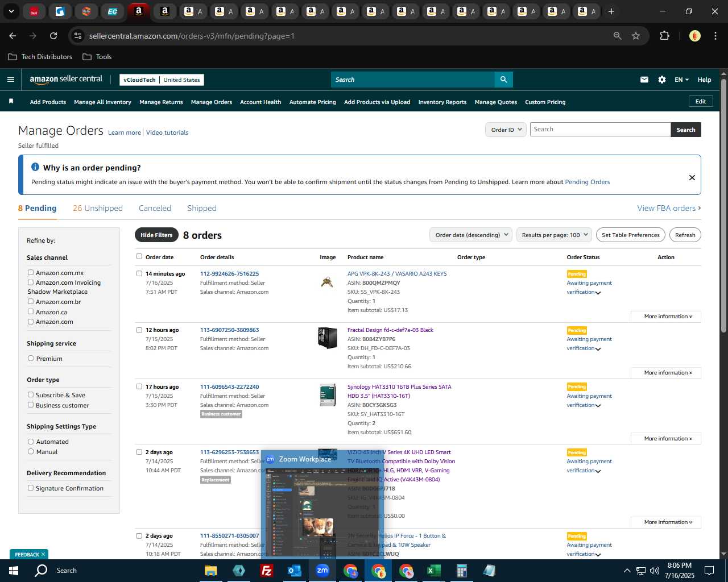Open a new browser tab with plus

click(611, 11)
